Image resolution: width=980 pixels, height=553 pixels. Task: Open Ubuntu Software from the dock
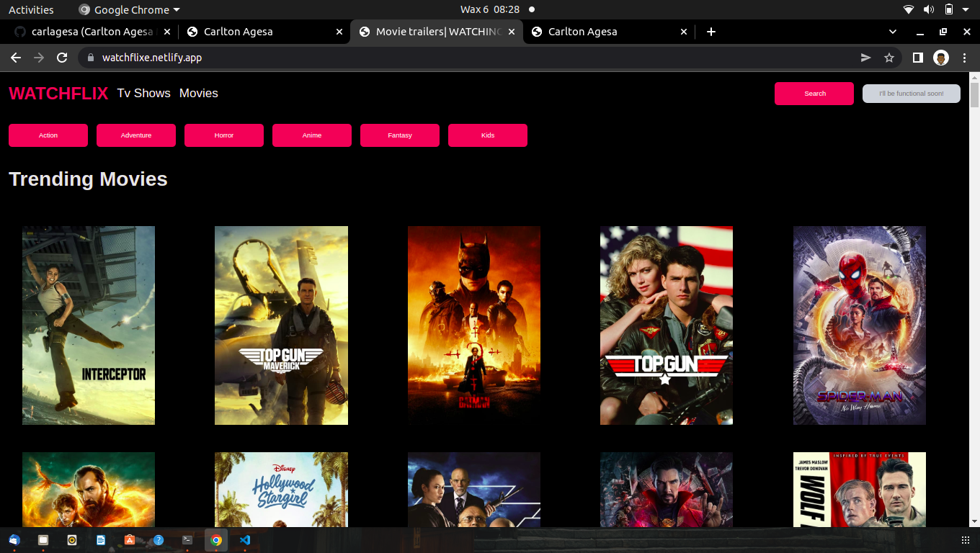130,540
